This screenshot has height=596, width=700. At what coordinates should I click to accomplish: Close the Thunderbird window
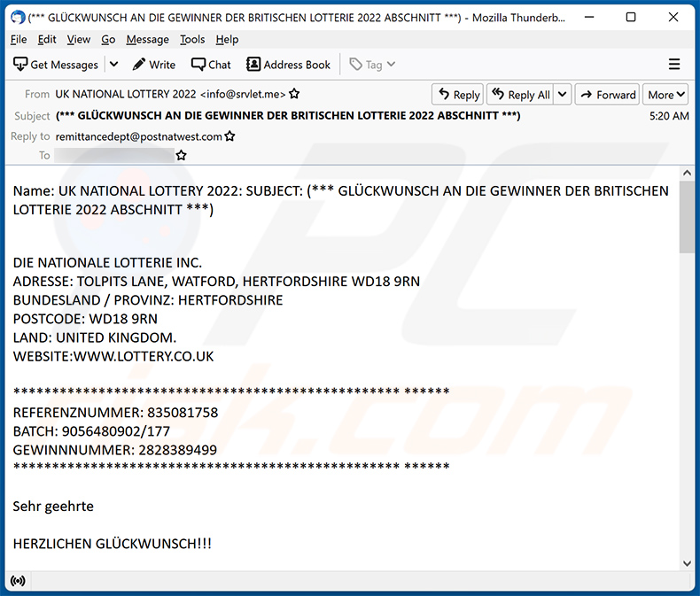coord(673,18)
